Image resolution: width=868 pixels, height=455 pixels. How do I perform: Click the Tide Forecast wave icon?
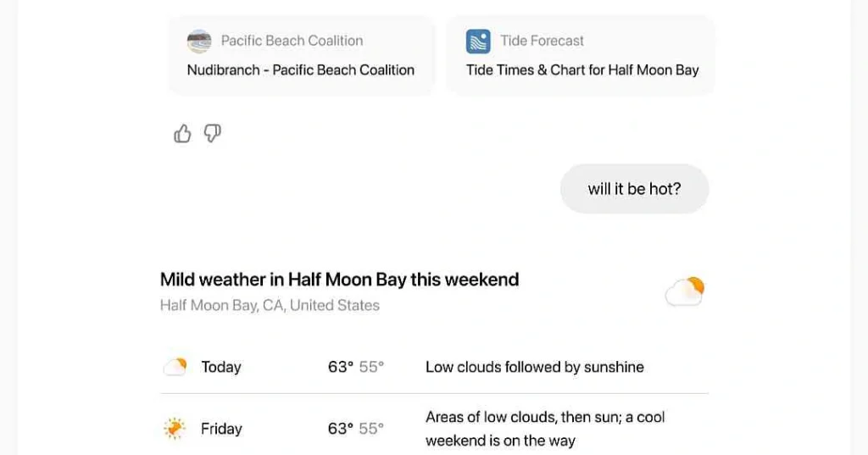coord(478,42)
